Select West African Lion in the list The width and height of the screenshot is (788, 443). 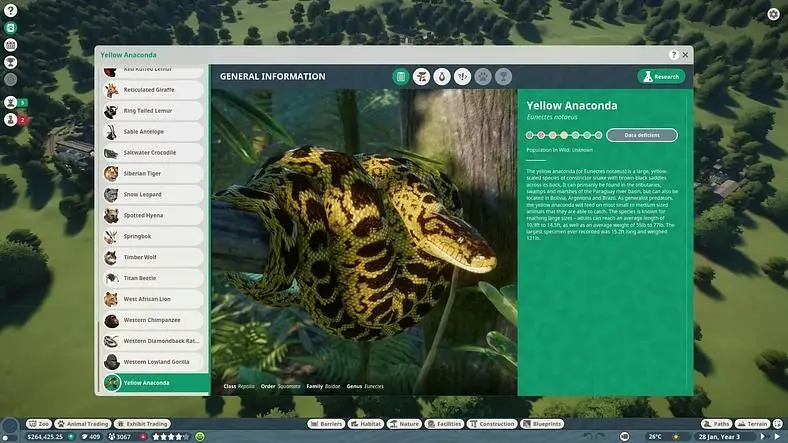coord(153,299)
